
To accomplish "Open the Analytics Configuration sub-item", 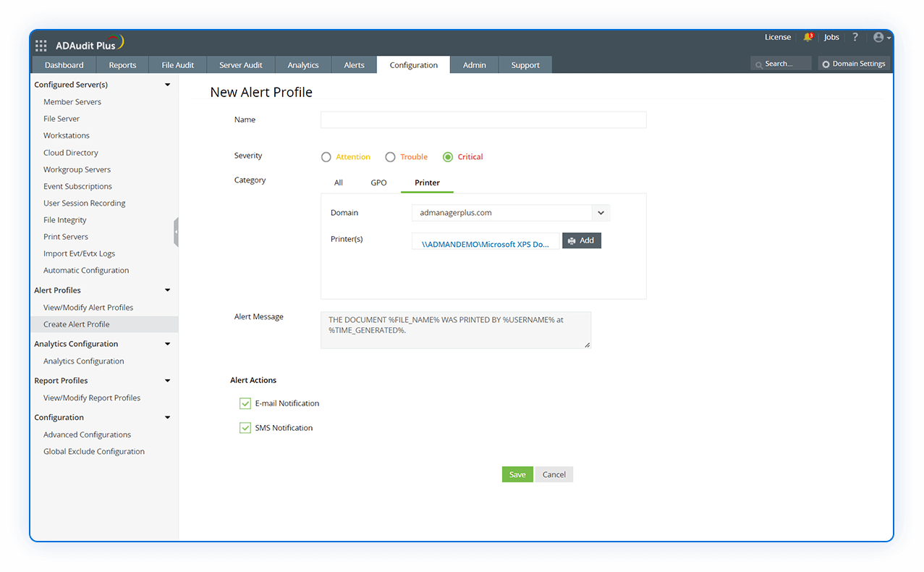I will pyautogui.click(x=84, y=361).
